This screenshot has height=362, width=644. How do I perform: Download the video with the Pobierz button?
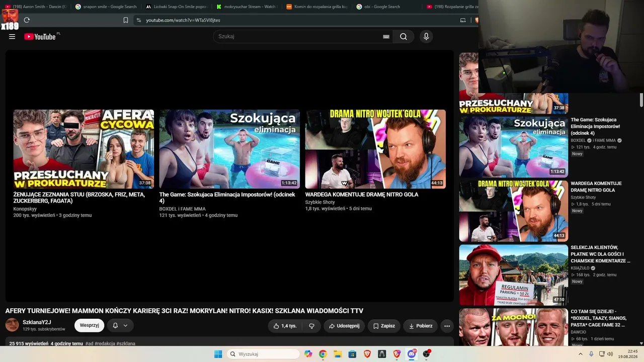coord(420,326)
